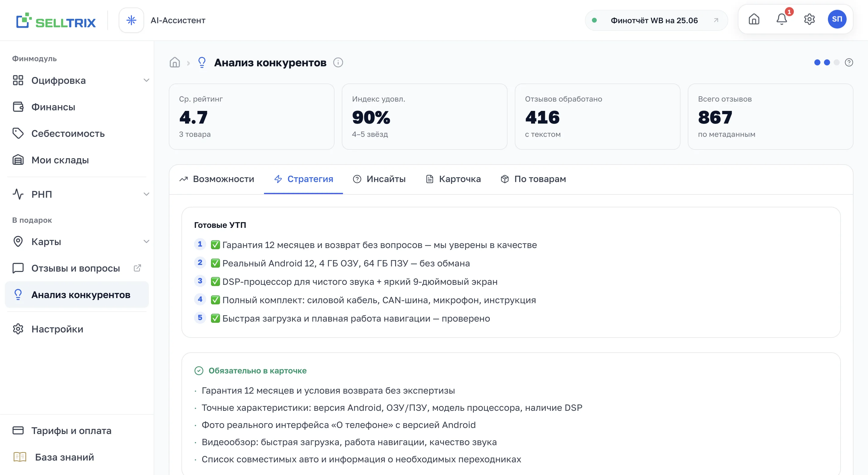This screenshot has height=475, width=868.
Task: Open the SП user avatar
Action: (x=837, y=19)
